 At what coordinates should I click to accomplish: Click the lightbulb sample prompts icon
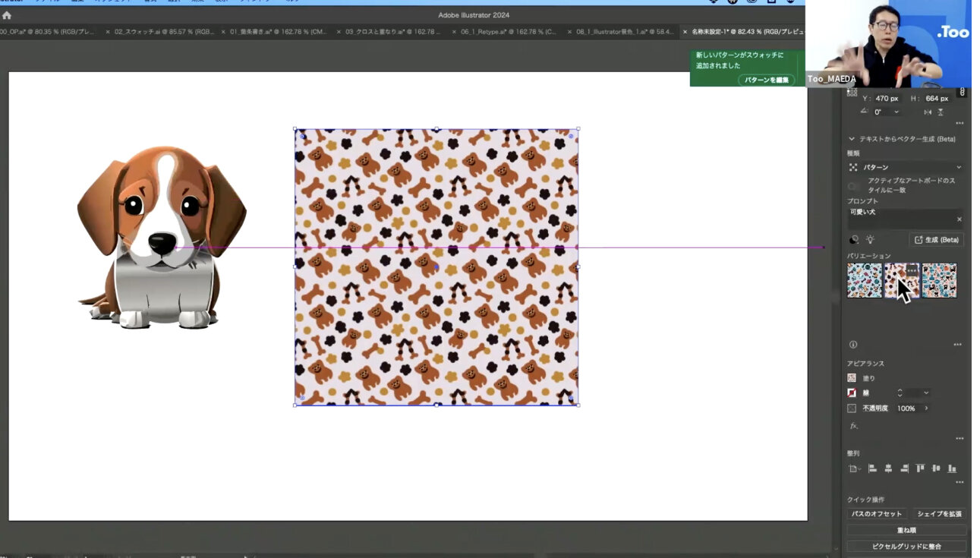pos(870,240)
